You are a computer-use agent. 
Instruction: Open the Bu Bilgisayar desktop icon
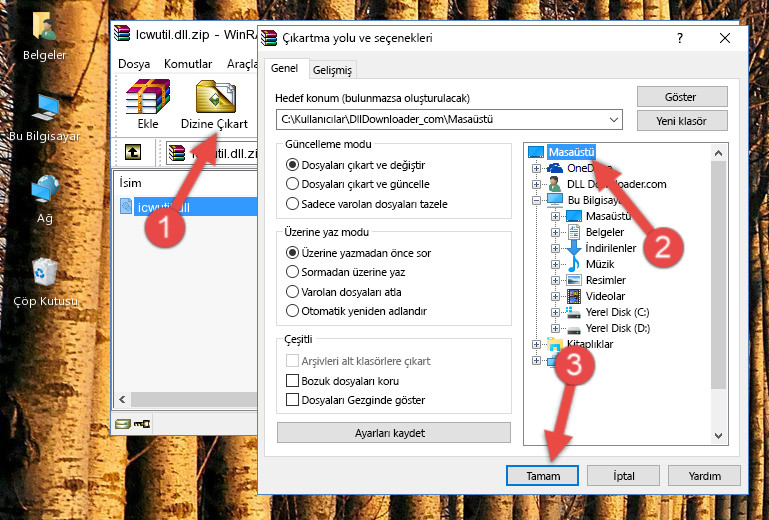45,107
